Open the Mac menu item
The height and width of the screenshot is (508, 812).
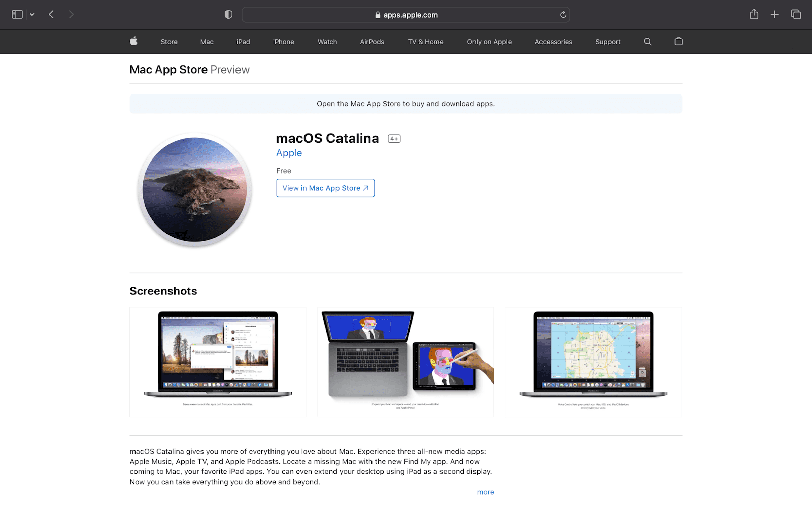point(207,42)
